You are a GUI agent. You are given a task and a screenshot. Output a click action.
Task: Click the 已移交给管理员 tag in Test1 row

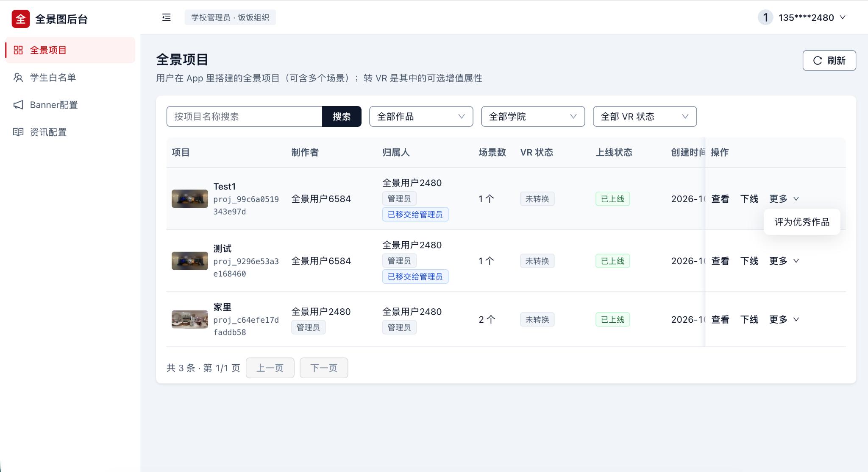415,215
